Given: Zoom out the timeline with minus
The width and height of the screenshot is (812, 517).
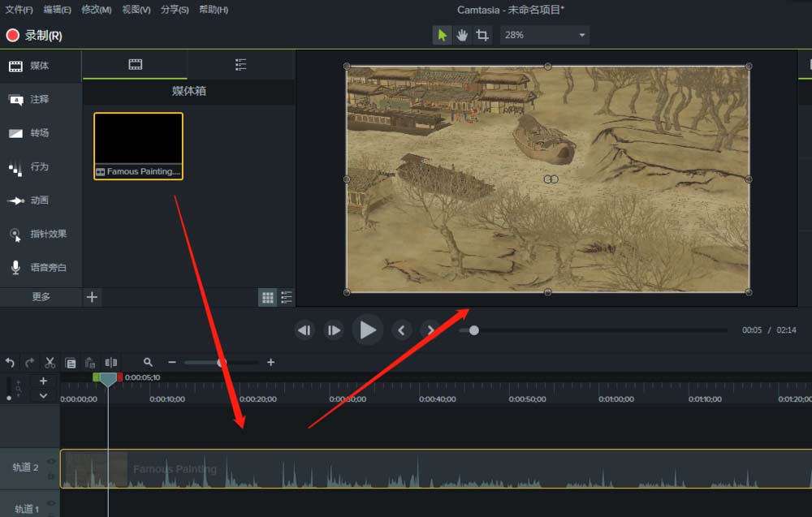Looking at the screenshot, I should tap(172, 362).
